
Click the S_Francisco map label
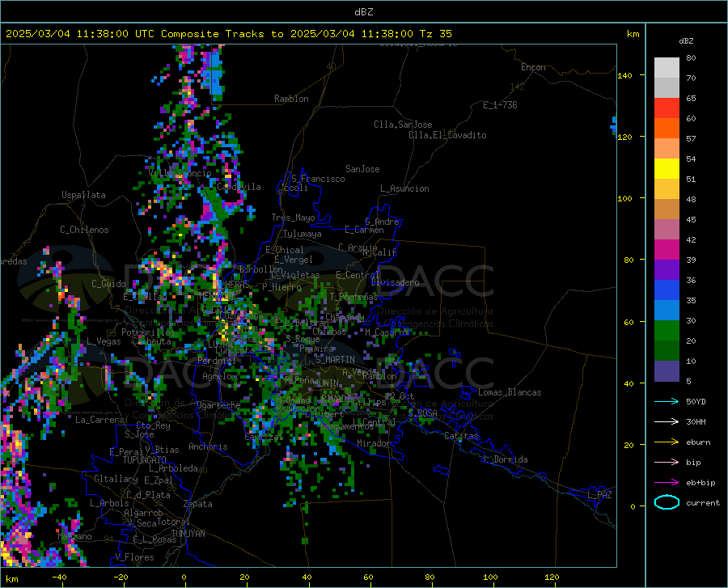tap(319, 179)
